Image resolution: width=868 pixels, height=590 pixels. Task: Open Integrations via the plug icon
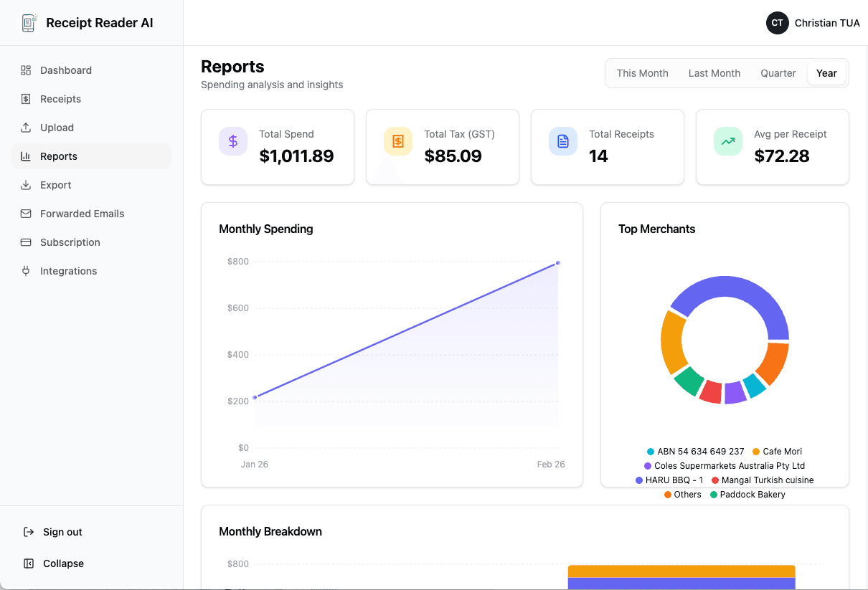(x=25, y=270)
